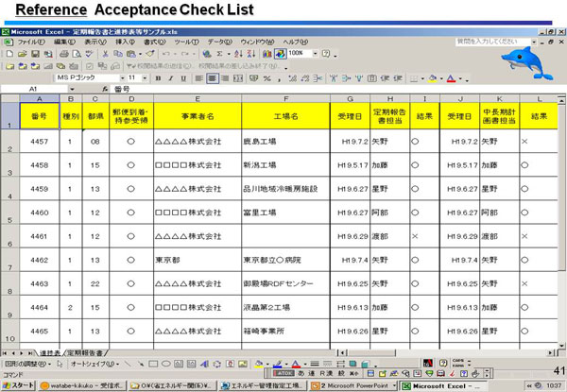Open the 挿入(I) menu
This screenshot has height=392, width=567.
[125, 42]
